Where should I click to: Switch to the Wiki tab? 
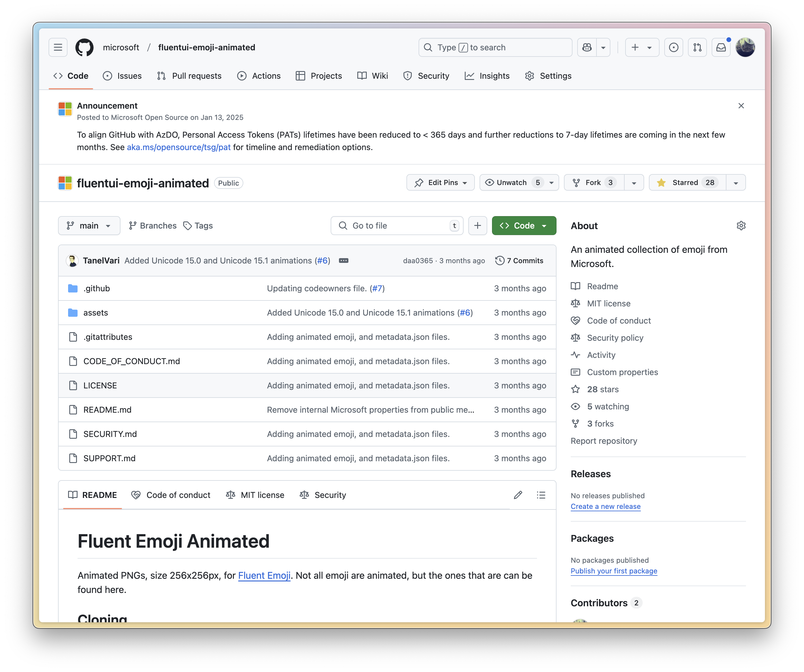tap(372, 76)
